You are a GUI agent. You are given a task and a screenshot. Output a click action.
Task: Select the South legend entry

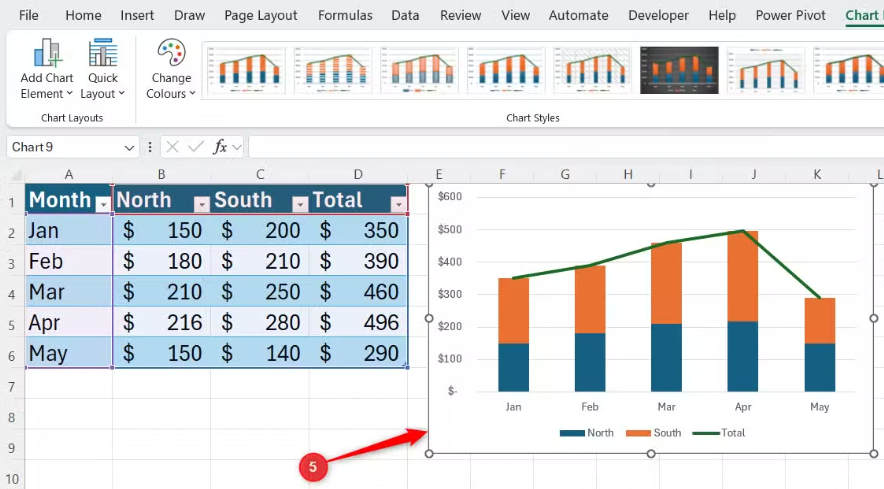(x=653, y=433)
